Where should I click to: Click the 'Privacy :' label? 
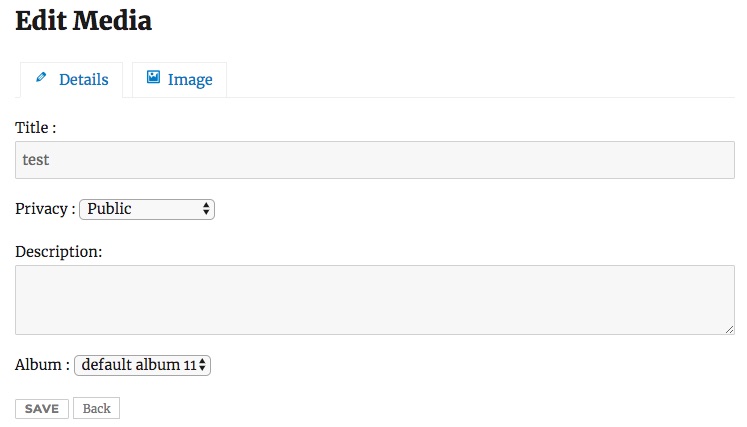45,209
